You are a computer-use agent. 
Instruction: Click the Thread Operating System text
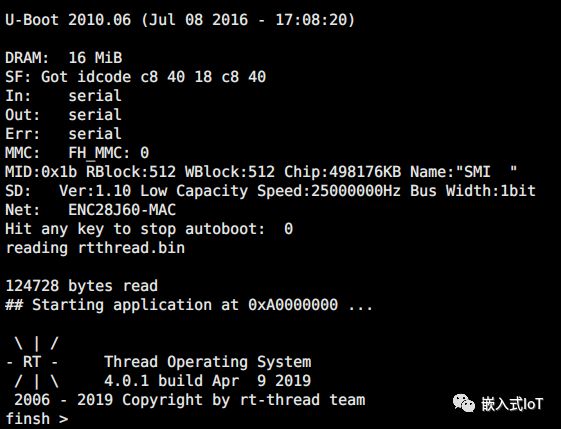[x=208, y=362]
